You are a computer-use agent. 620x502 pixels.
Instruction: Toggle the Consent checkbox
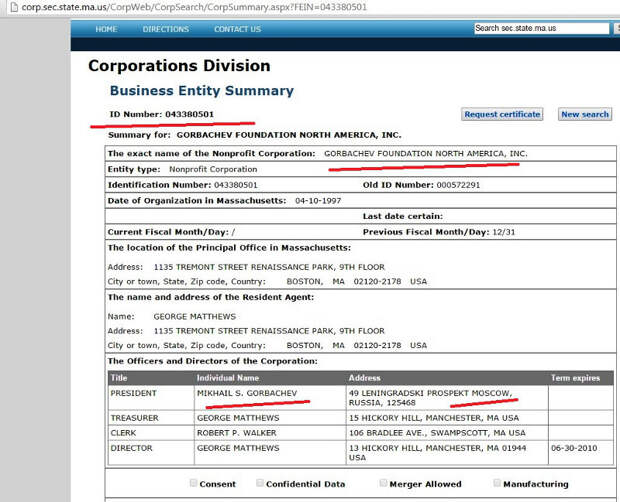click(193, 483)
